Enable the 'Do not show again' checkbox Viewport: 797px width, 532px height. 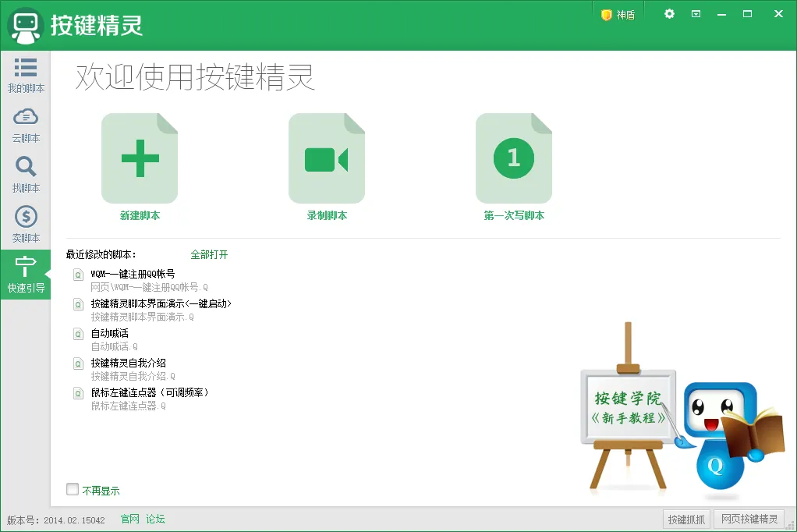coord(73,490)
